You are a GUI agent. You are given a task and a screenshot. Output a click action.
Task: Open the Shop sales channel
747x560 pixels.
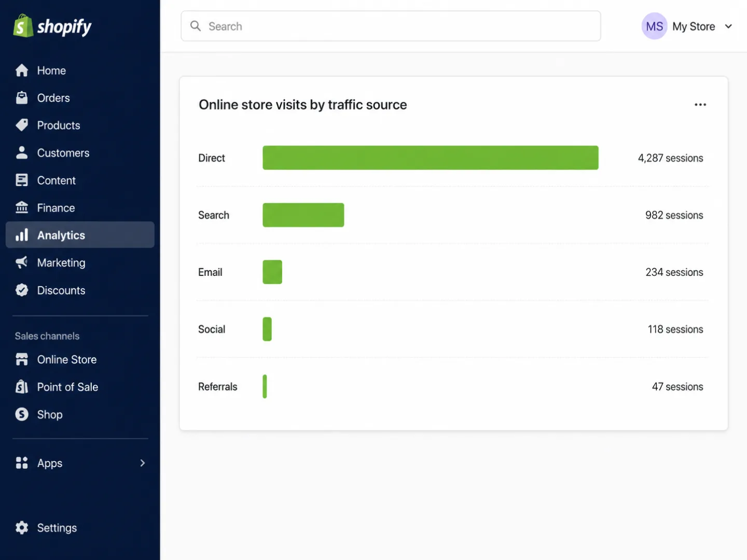[x=80, y=414]
